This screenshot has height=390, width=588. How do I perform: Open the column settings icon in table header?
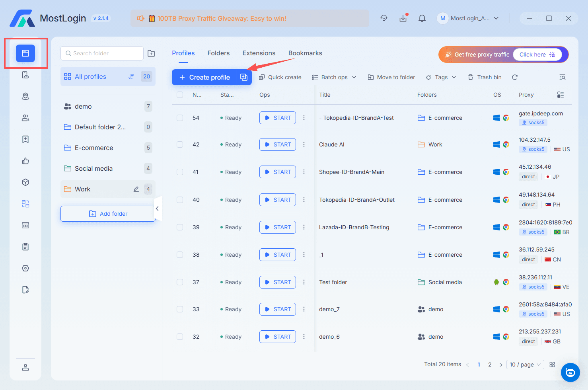561,95
